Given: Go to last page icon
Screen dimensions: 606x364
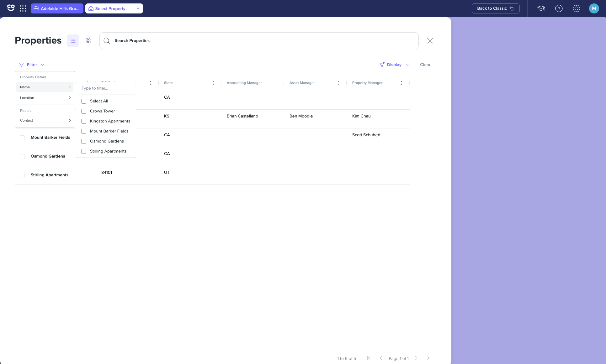Looking at the screenshot, I should 428,358.
